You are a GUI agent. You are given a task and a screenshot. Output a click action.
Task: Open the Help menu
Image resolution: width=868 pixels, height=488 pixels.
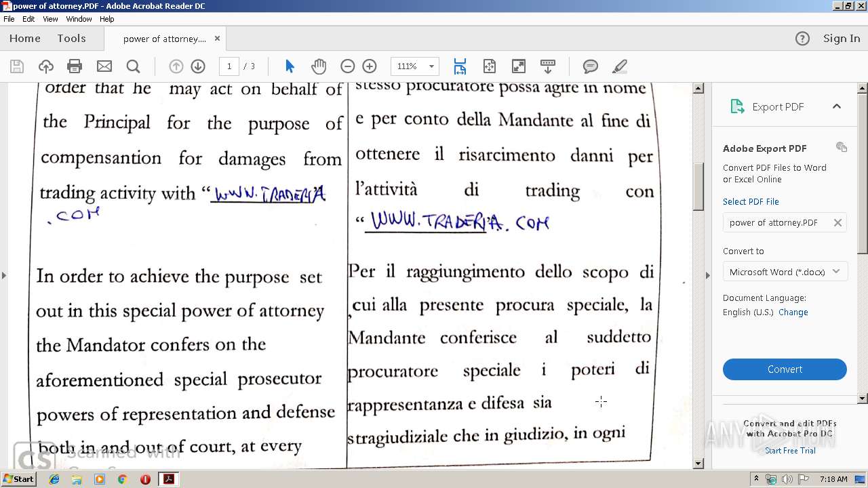pyautogui.click(x=107, y=19)
